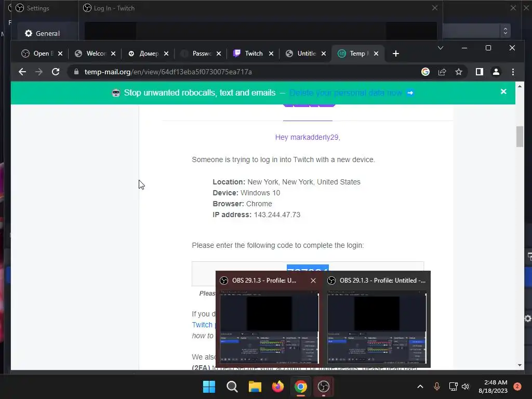Image resolution: width=532 pixels, height=399 pixels.
Task: Dismiss the green robocalls banner
Action: [503, 91]
